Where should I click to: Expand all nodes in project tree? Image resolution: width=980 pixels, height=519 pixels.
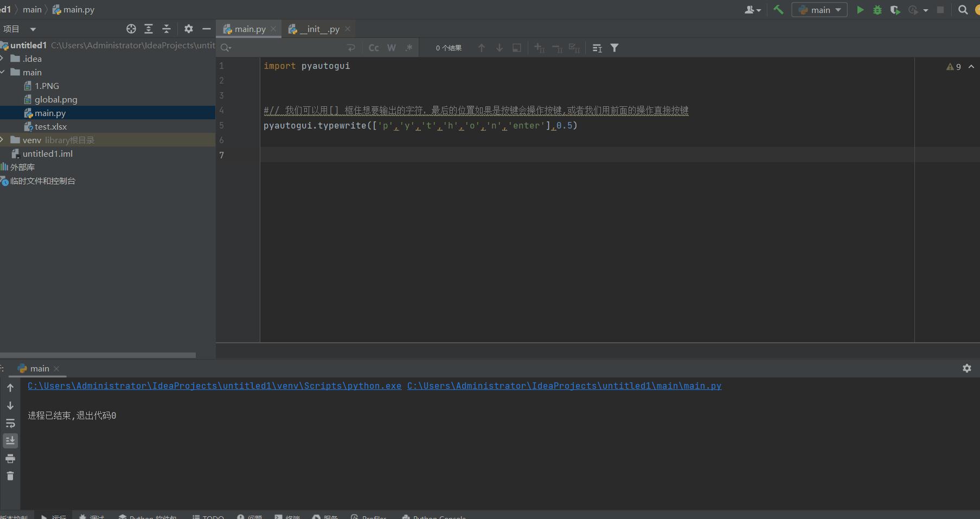(149, 29)
